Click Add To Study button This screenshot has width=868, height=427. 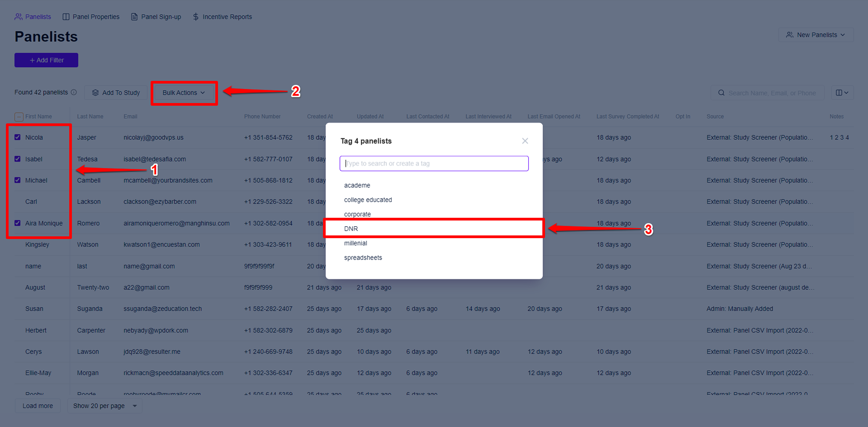(116, 93)
